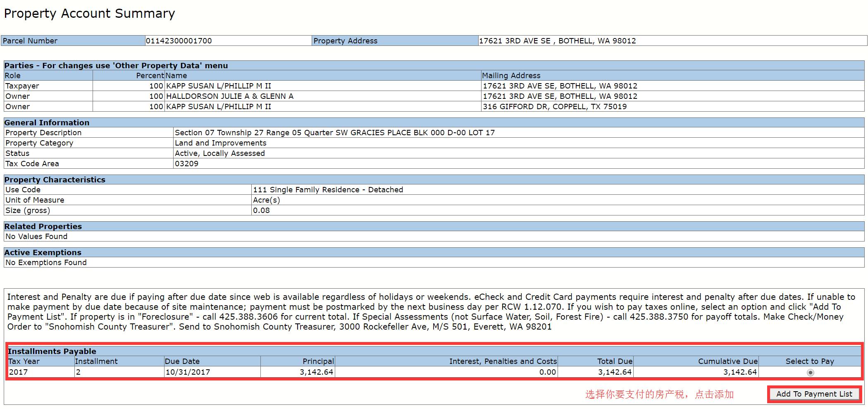Click the Land and Improvements category value
This screenshot has height=409, width=868.
[x=221, y=143]
